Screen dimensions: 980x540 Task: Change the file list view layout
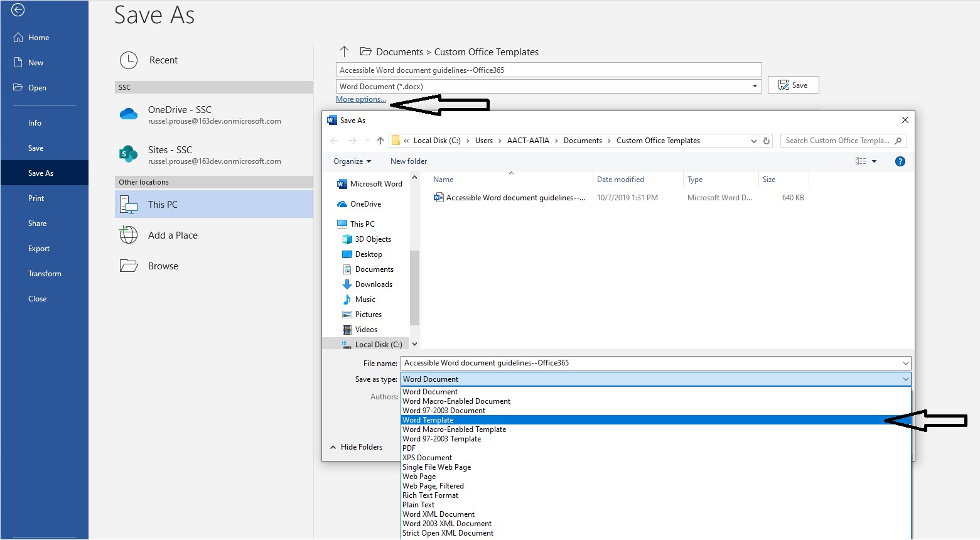(861, 161)
